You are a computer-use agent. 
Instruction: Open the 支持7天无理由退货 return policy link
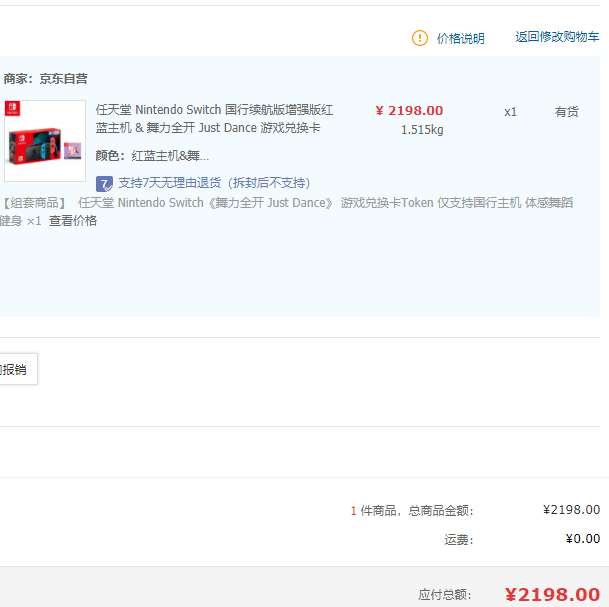pos(214,183)
